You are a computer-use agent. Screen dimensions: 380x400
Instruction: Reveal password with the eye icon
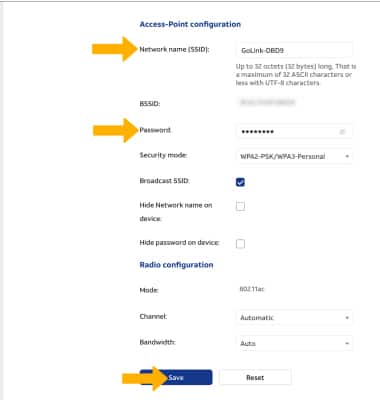[x=342, y=132]
